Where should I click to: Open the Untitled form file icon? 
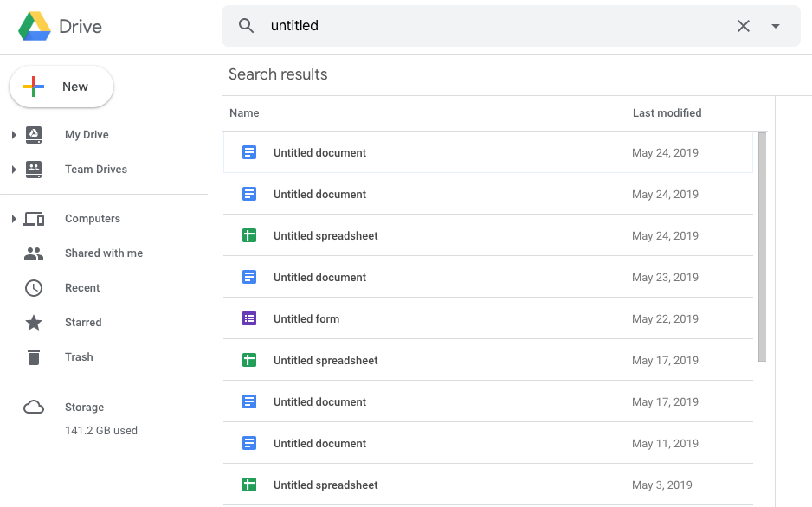(x=249, y=318)
